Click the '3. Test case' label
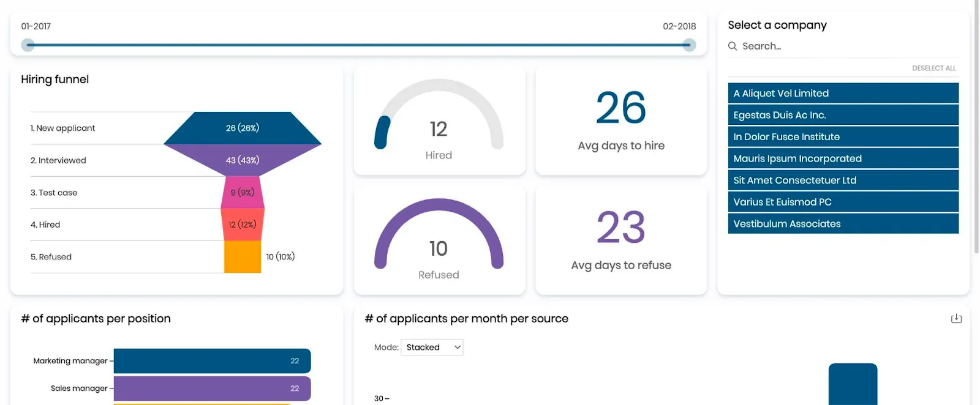The width and height of the screenshot is (980, 405). point(54,193)
